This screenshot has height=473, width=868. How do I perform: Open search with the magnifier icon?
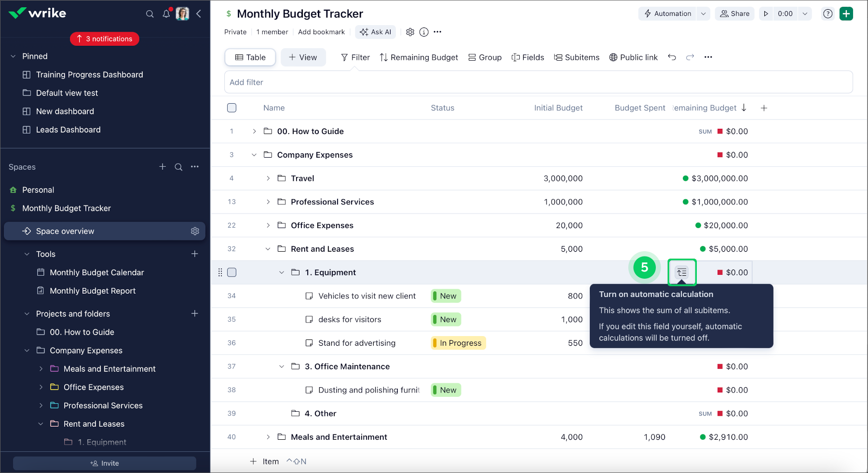150,14
